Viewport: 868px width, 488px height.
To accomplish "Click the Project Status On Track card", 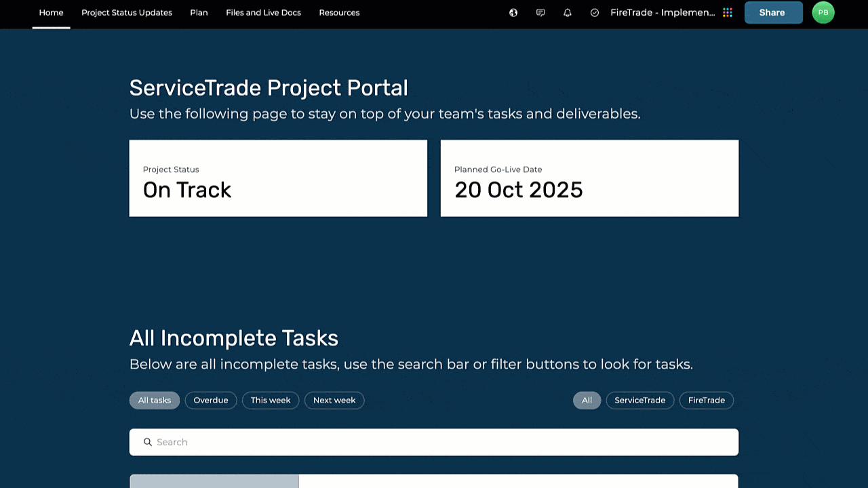I will (278, 178).
